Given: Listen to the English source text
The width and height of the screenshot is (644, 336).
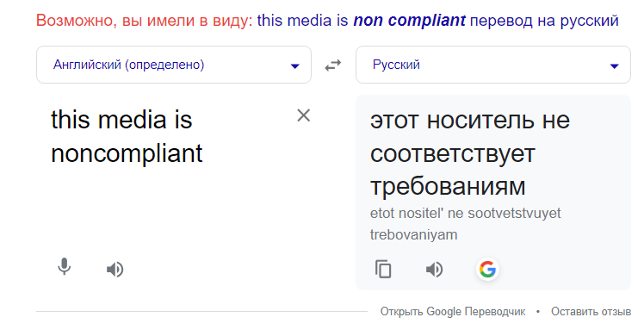Looking at the screenshot, I should tap(115, 270).
